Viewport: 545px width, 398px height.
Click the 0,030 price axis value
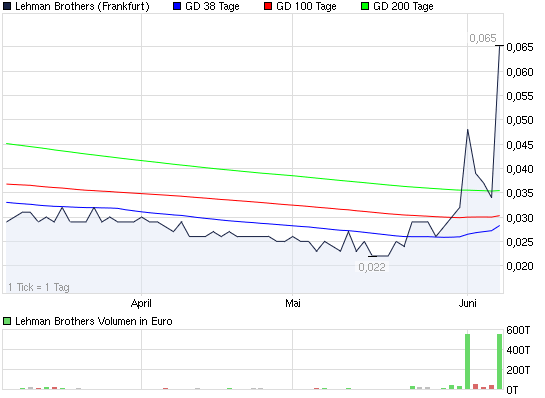[x=520, y=218]
